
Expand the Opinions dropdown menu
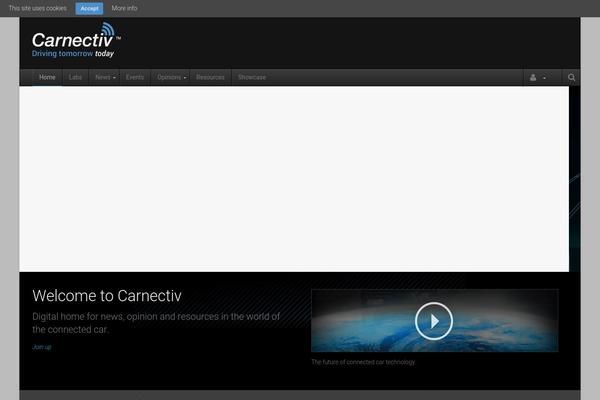tap(171, 77)
